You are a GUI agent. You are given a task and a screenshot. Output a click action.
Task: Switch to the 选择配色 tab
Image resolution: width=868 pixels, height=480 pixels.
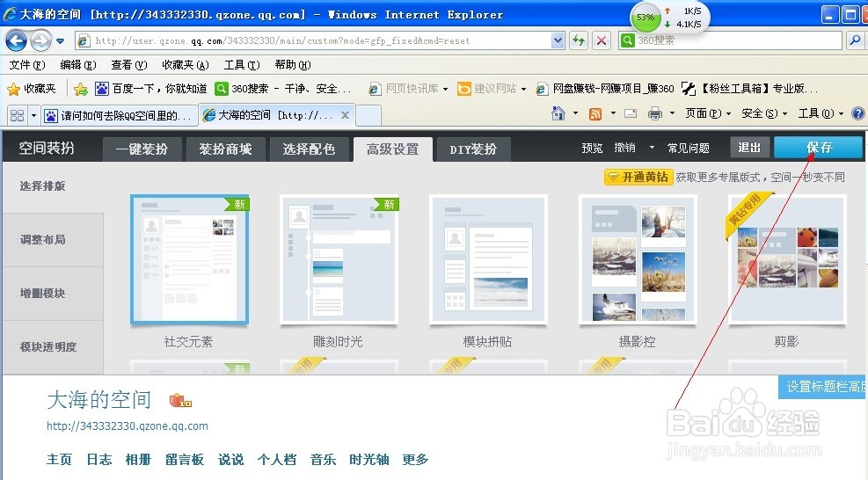pos(309,149)
